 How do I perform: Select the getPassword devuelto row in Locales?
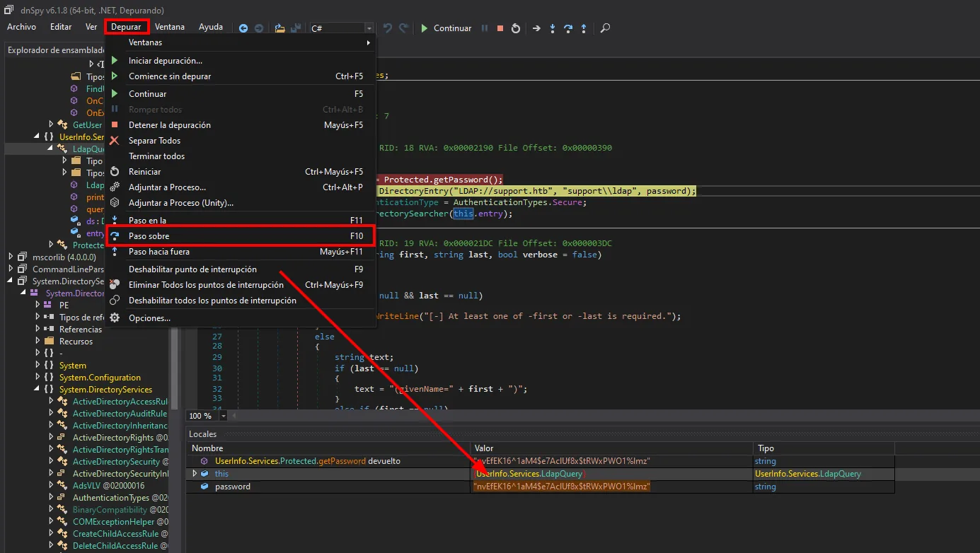pos(541,461)
